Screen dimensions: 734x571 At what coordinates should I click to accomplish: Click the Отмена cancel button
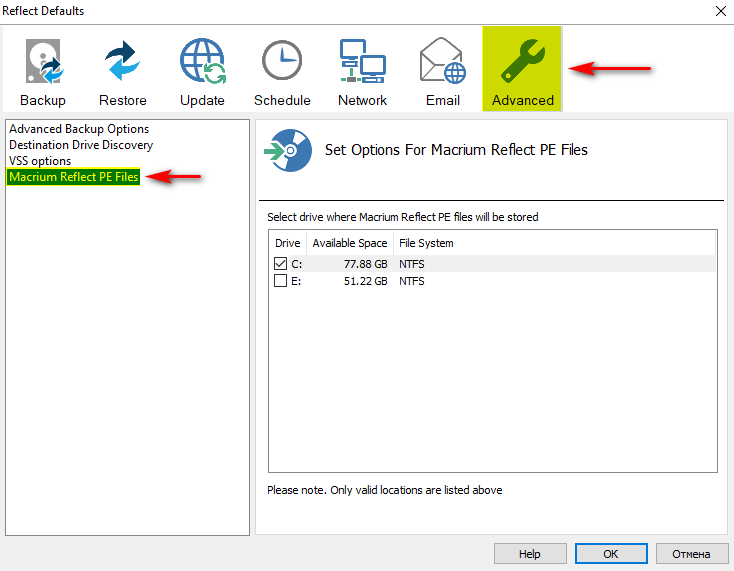[x=691, y=554]
